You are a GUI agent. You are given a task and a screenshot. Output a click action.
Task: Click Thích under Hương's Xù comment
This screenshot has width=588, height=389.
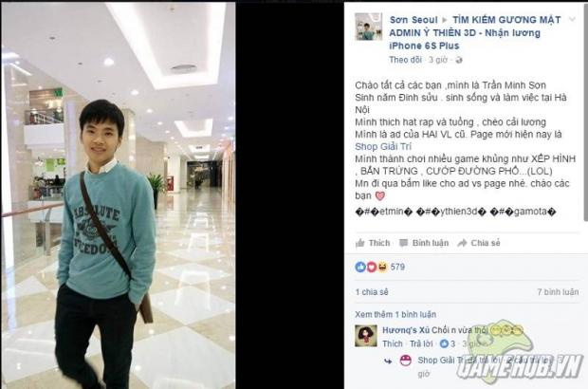coord(393,343)
